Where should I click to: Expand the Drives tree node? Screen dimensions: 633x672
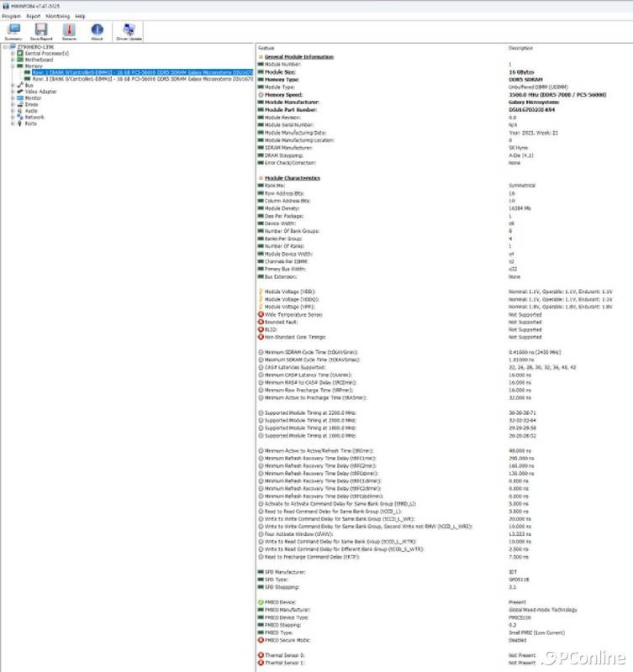(x=12, y=104)
